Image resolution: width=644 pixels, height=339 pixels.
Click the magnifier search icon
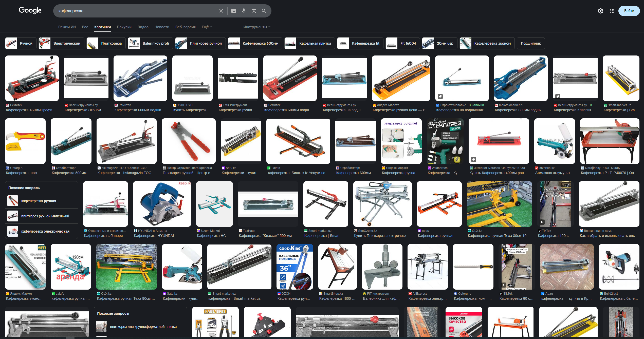coord(264,11)
